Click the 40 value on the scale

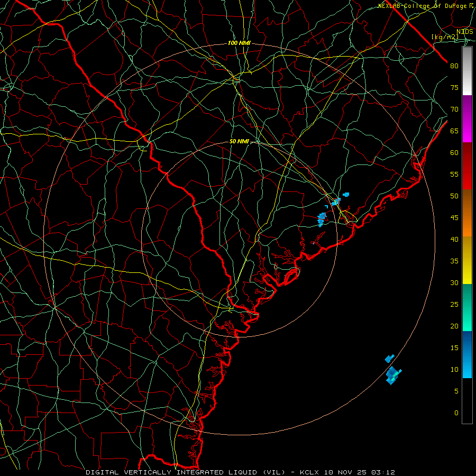tap(454, 239)
